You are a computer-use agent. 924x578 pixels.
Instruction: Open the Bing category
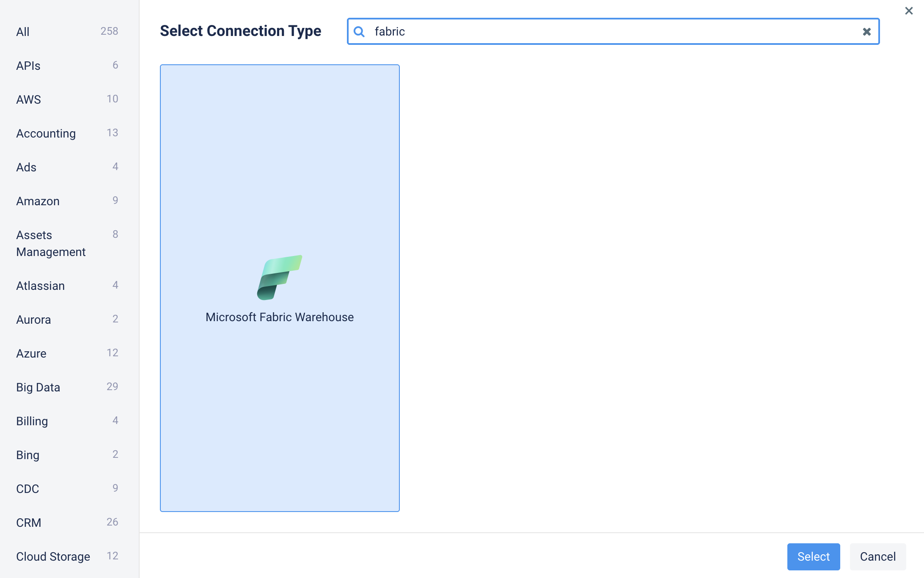coord(67,455)
